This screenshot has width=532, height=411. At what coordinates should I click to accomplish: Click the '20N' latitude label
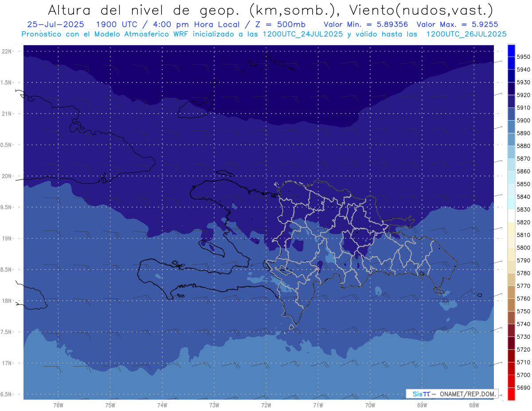pyautogui.click(x=8, y=176)
